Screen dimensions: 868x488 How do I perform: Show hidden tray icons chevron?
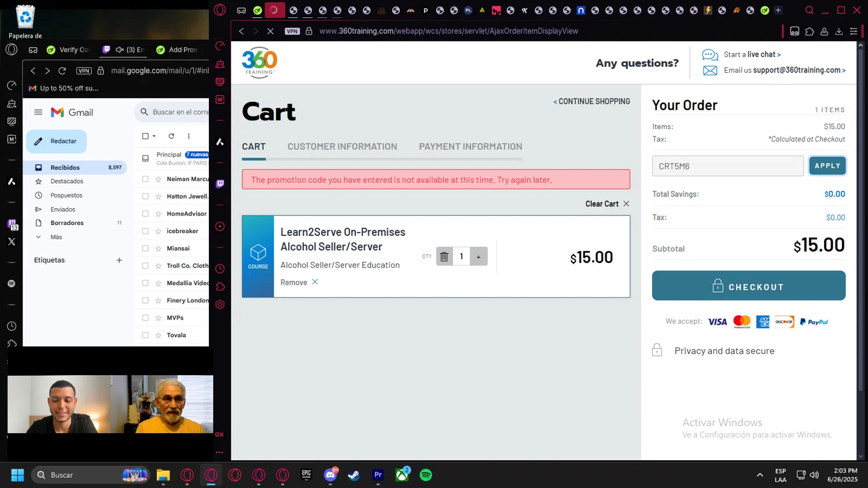coord(760,475)
